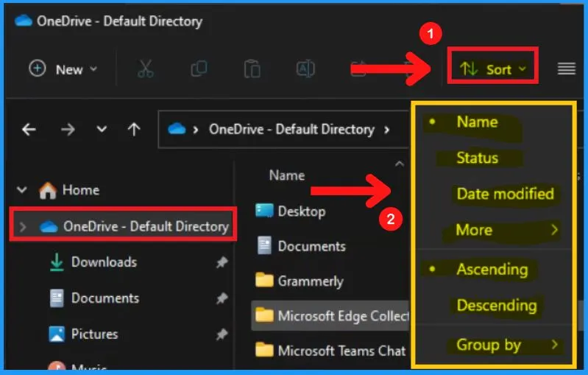This screenshot has width=588, height=375.
Task: Click the Rename icon in toolbar
Action: point(305,69)
